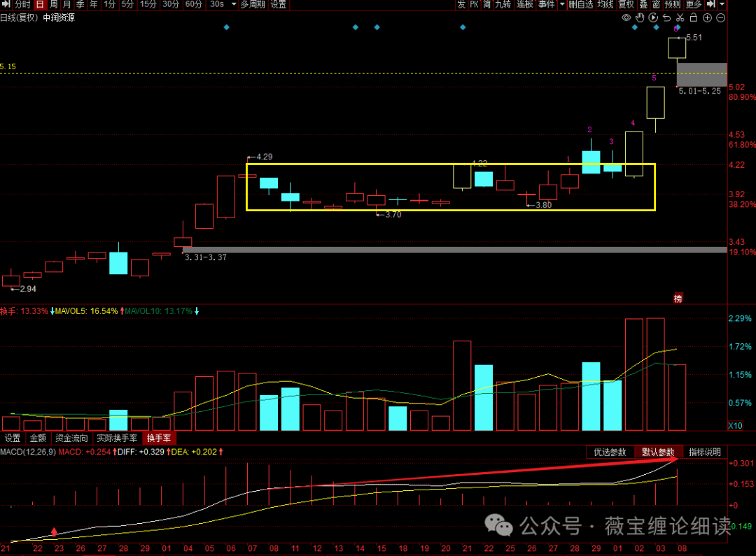This screenshot has height=556, width=756.
Task: Select the scissors cut tool
Action: click(x=680, y=17)
